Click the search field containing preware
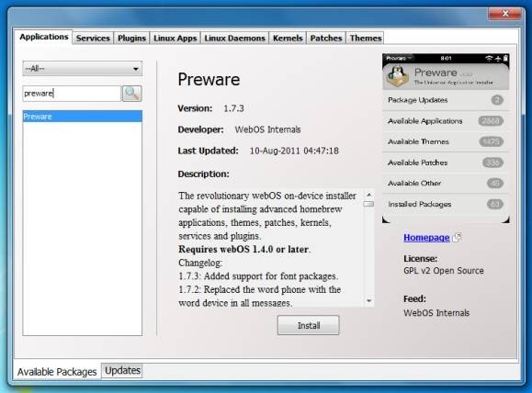This screenshot has width=532, height=393. [x=72, y=94]
